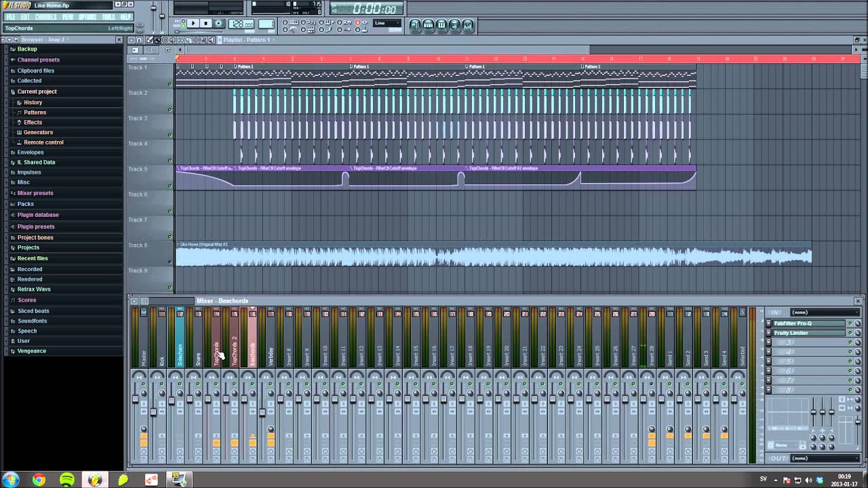Open Fruity Limiter slot menu arrow

tap(768, 333)
